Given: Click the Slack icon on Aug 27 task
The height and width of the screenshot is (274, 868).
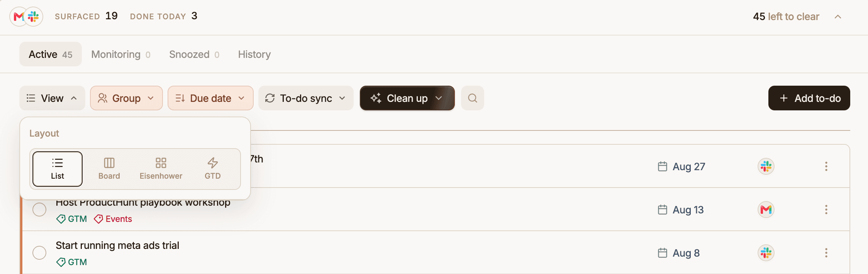Looking at the screenshot, I should [x=766, y=166].
